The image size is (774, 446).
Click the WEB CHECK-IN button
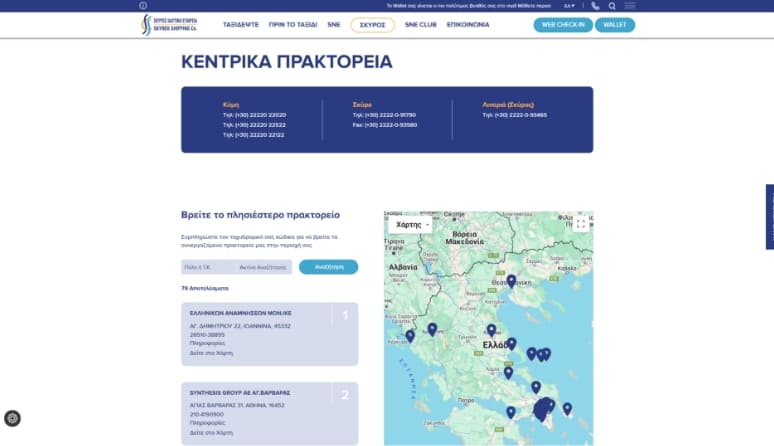click(x=563, y=25)
